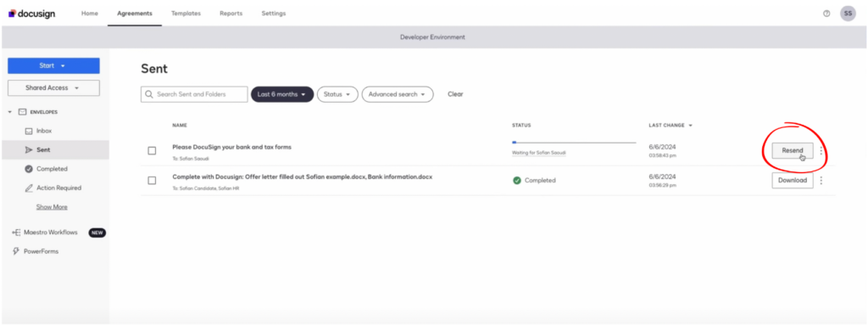
Task: Click the NEW badge beside Maestro Workflows
Action: [x=97, y=233]
